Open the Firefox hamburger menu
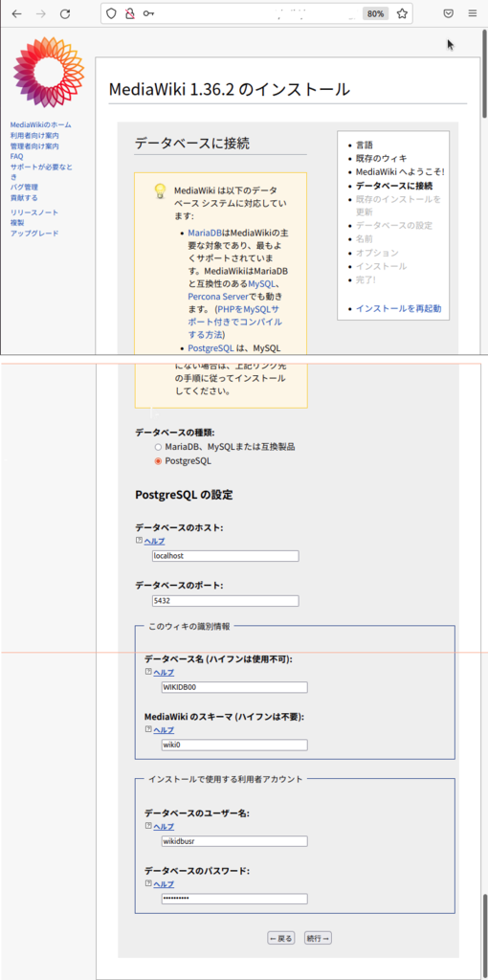Screen dimensions: 488x980 [x=472, y=13]
